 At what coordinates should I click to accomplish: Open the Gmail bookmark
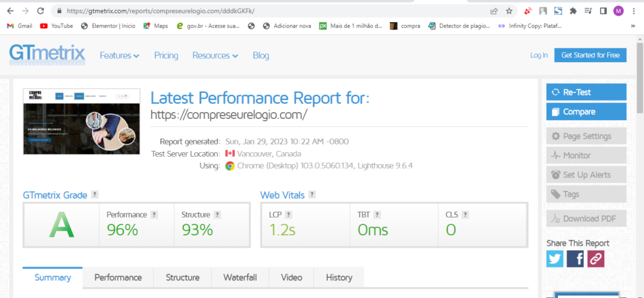click(19, 26)
